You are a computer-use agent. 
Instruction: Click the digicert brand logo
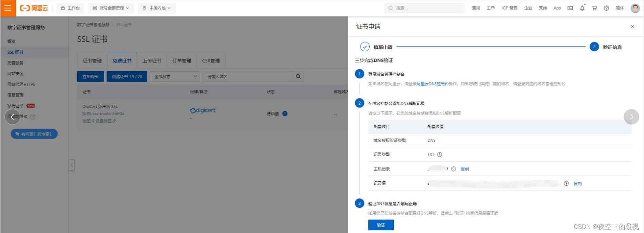click(x=203, y=110)
